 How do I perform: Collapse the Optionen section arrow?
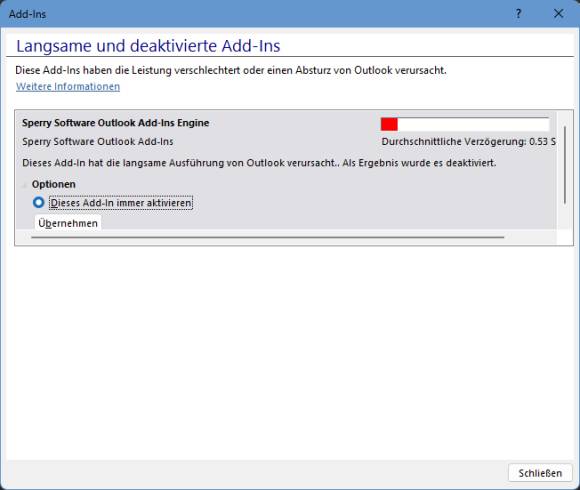pyautogui.click(x=25, y=185)
